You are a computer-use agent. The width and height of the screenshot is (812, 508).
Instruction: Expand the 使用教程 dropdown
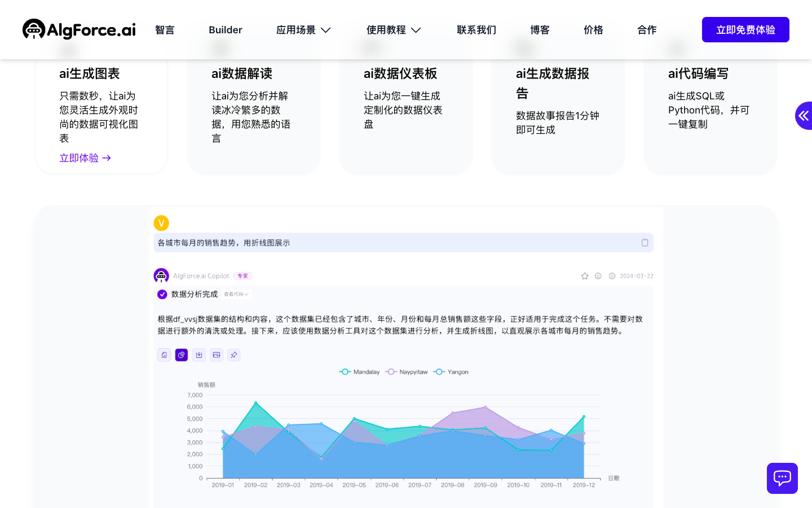pyautogui.click(x=394, y=30)
